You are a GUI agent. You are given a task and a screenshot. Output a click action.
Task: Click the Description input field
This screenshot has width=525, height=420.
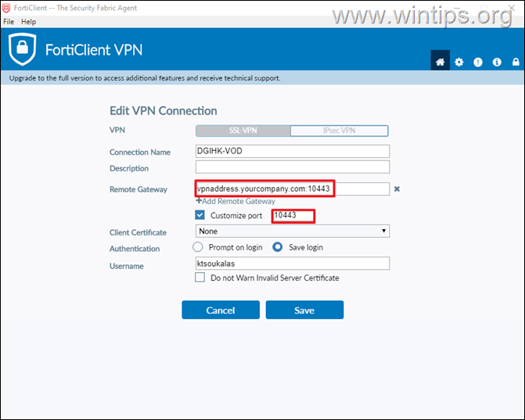coord(292,167)
